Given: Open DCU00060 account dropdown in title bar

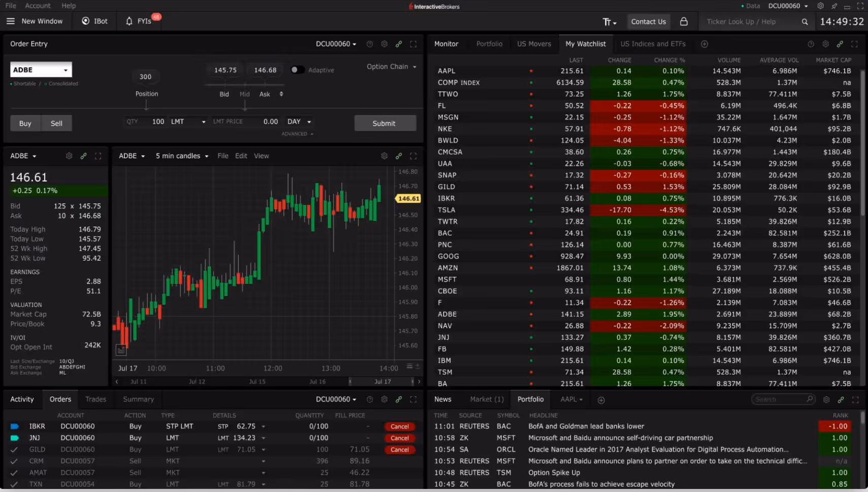Looking at the screenshot, I should (788, 6).
